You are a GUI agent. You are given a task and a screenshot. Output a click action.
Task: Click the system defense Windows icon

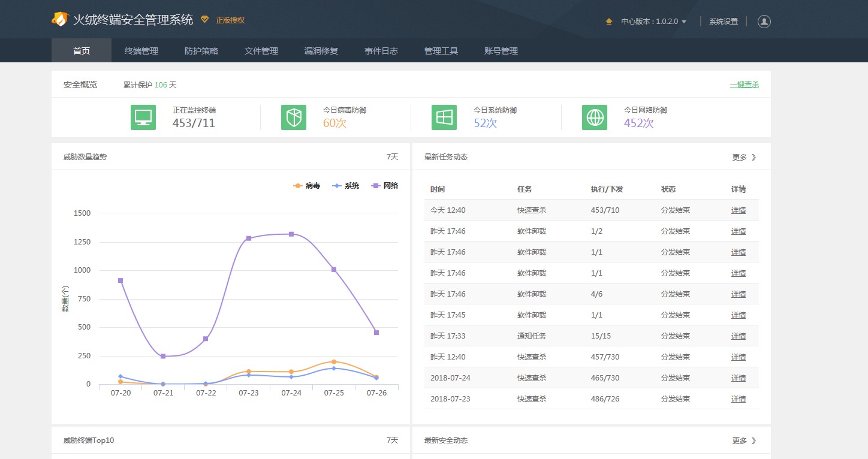click(444, 117)
